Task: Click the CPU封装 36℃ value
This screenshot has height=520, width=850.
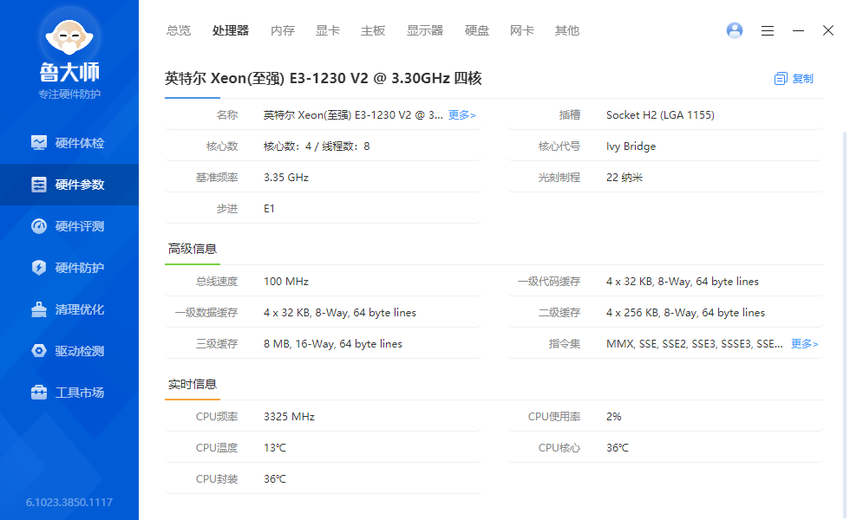Action: coord(275,479)
